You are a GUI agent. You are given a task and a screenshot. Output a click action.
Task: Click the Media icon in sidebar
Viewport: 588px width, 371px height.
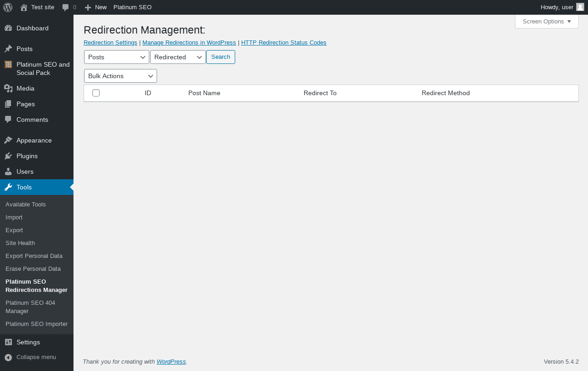click(x=8, y=88)
